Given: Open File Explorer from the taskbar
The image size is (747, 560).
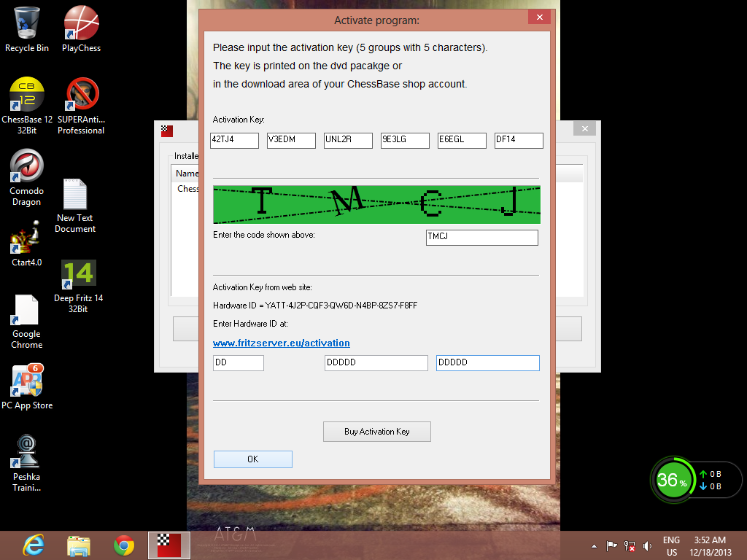Looking at the screenshot, I should (x=79, y=545).
